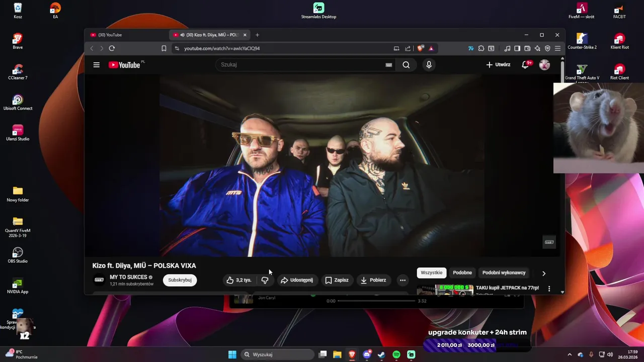The width and height of the screenshot is (644, 362).
Task: Open YouTube notifications bell
Action: (525, 65)
